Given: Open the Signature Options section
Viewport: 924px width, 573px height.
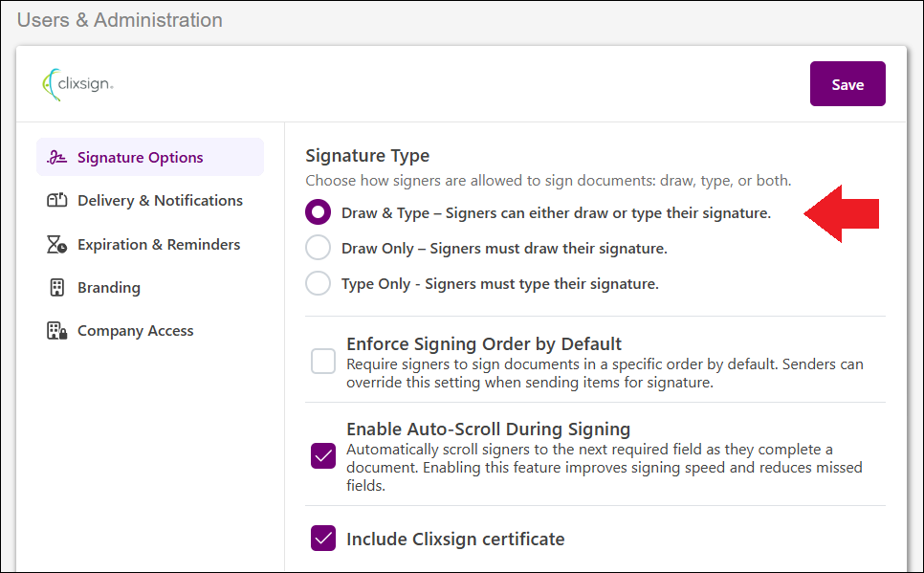Looking at the screenshot, I should pos(150,158).
